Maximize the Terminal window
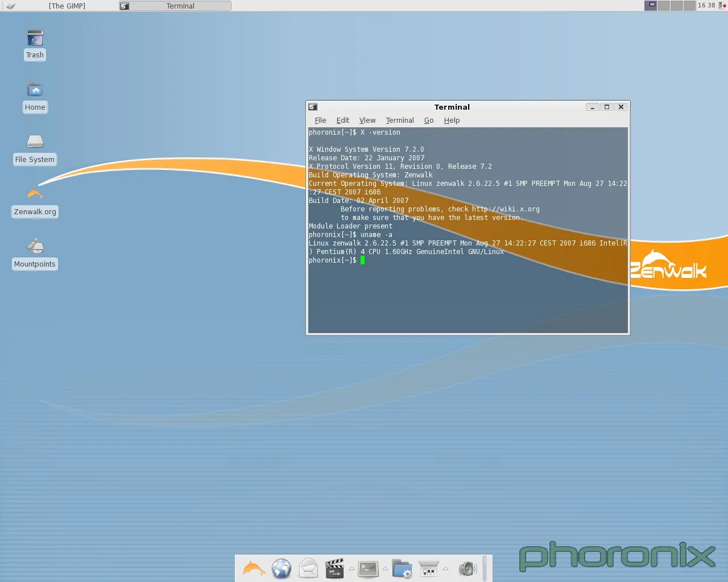The height and width of the screenshot is (582, 728). [606, 107]
